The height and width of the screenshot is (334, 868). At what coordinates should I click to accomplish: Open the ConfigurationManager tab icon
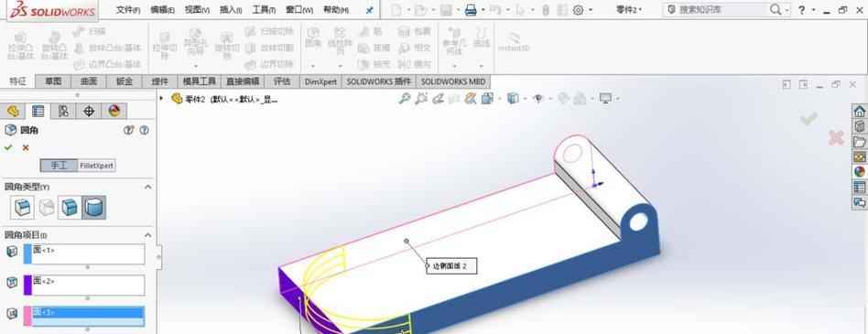tap(63, 111)
